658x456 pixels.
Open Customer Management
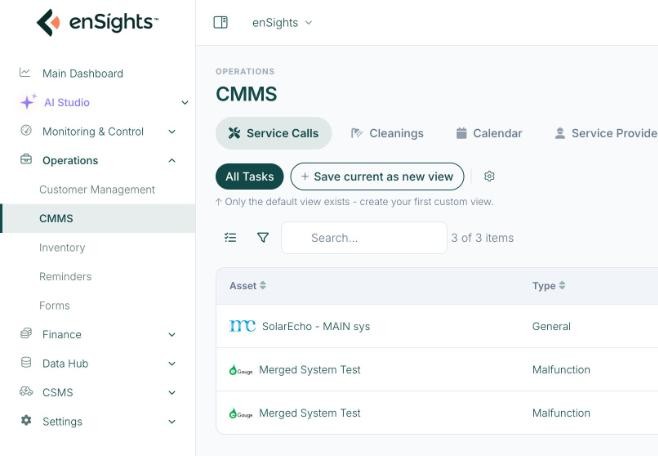[97, 190]
